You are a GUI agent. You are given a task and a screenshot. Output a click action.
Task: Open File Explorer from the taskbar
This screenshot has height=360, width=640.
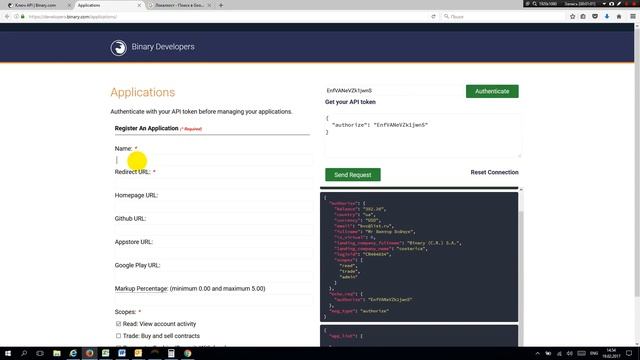tap(57, 353)
